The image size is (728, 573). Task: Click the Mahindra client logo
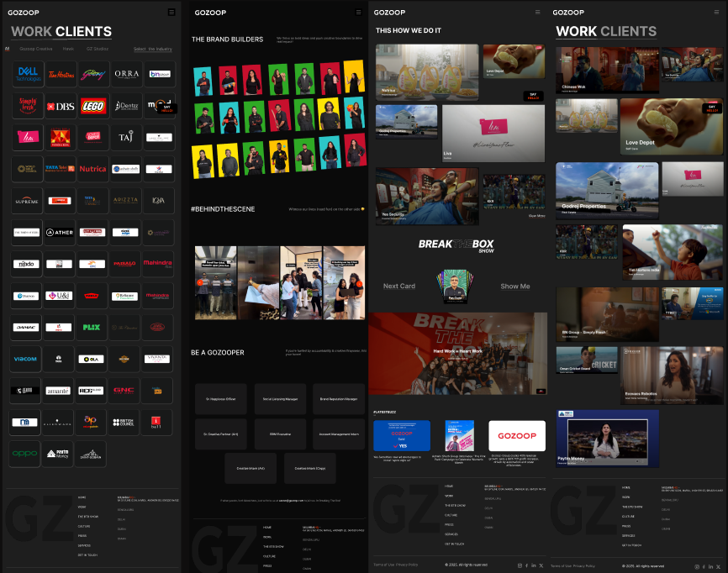[x=158, y=264]
